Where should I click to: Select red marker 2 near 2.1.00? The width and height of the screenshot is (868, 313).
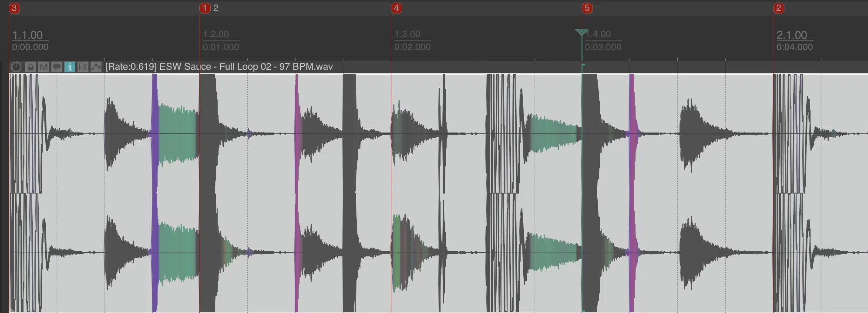pyautogui.click(x=779, y=8)
